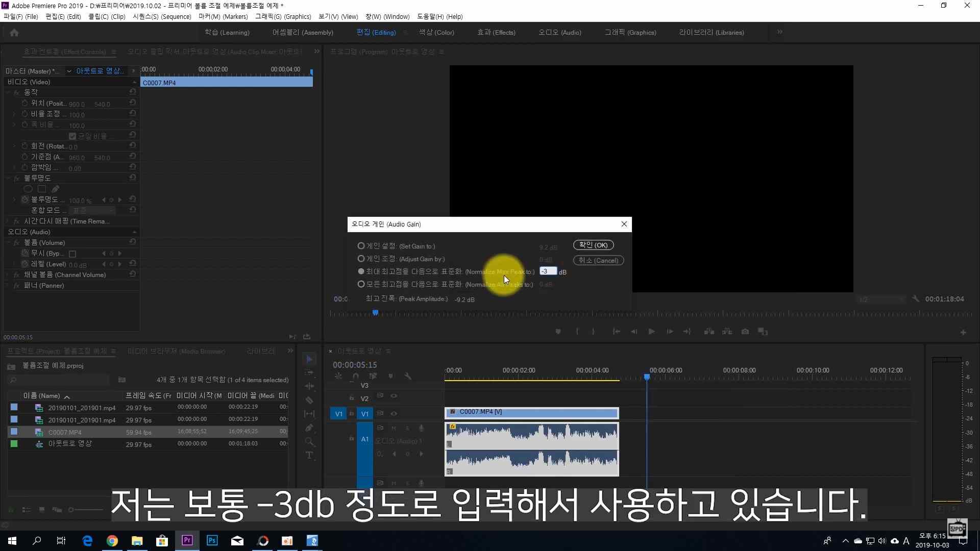Click Normalize Max Peak dB input field
980x551 pixels.
[548, 271]
